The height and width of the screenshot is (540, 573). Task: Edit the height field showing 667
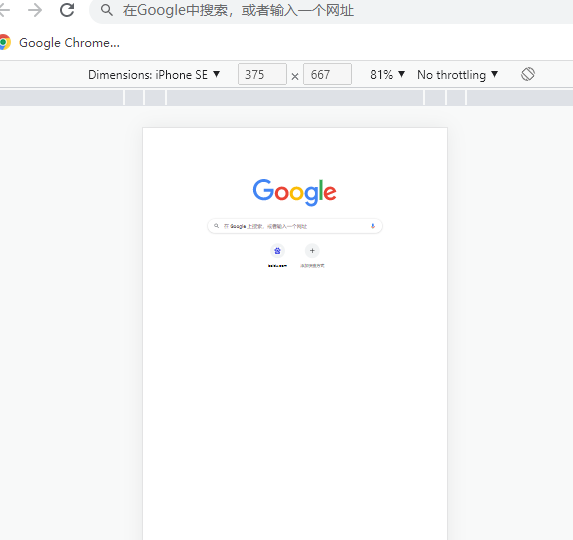[x=327, y=74]
